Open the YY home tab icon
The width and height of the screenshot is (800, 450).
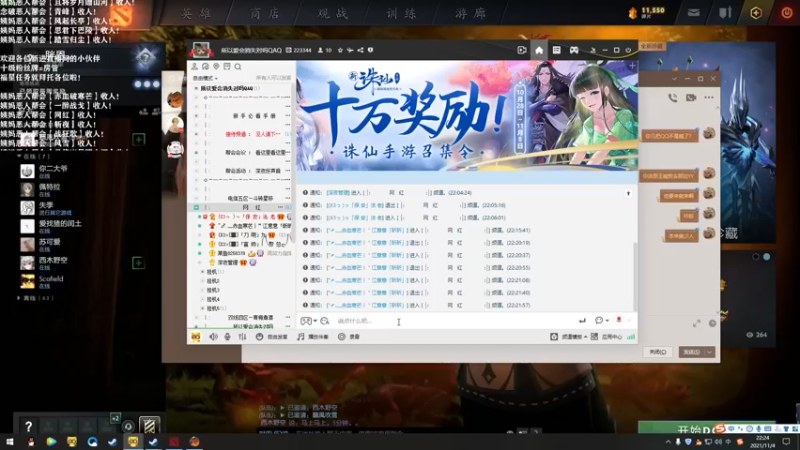[x=539, y=50]
